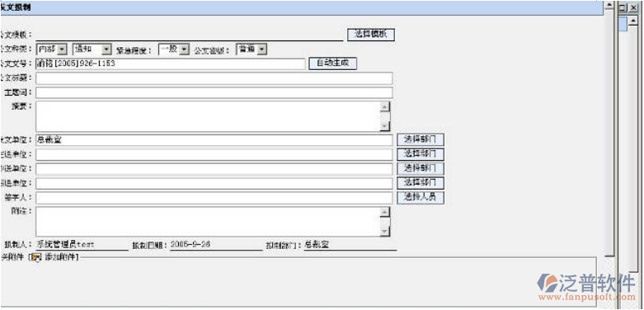Viewport: 644px width, 310px height.
Task: Open the 通知 category dropdown
Action: point(92,49)
